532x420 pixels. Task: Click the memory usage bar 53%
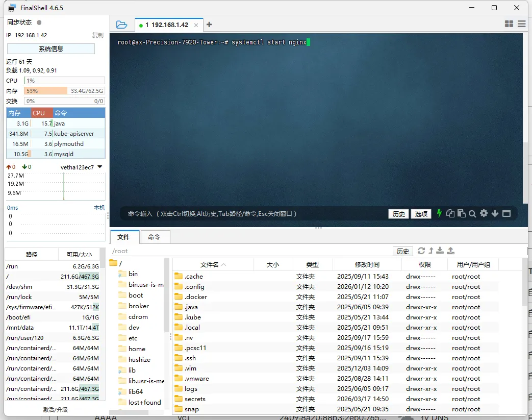tap(64, 91)
